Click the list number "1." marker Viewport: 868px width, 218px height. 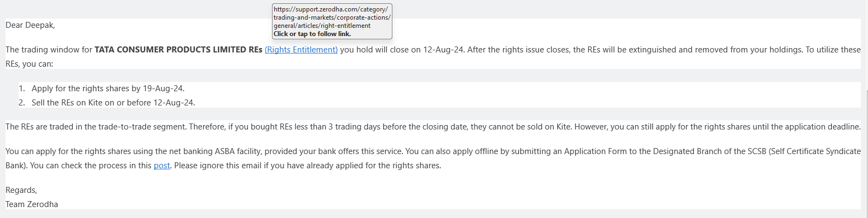point(22,88)
